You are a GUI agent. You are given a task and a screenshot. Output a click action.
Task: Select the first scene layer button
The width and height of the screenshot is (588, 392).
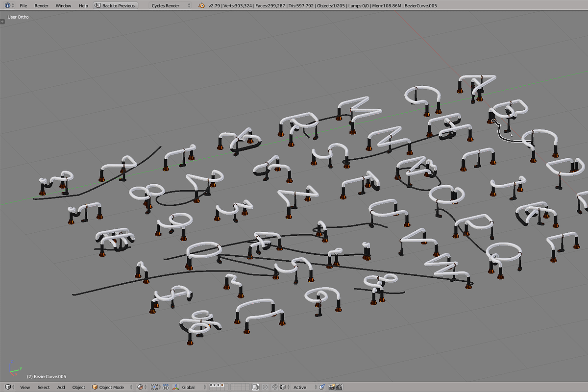211,385
